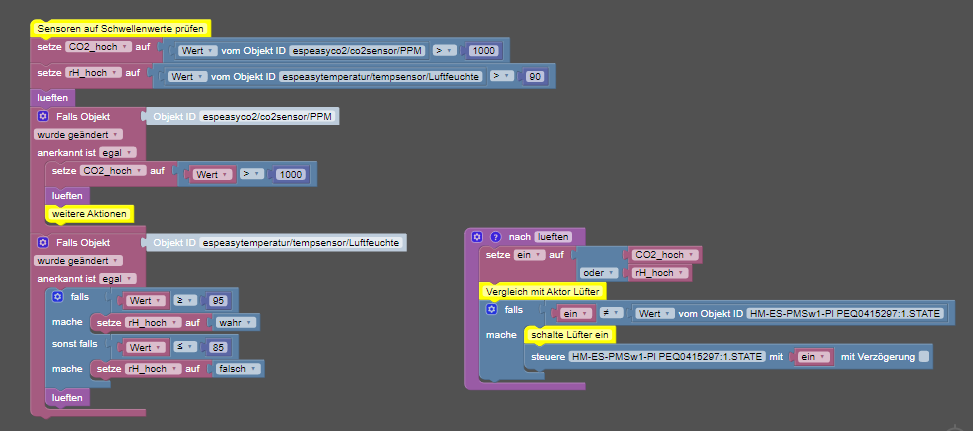
Task: Select Objekt ID Luftfeuchte on Falls Objekt trigger
Action: point(302,242)
